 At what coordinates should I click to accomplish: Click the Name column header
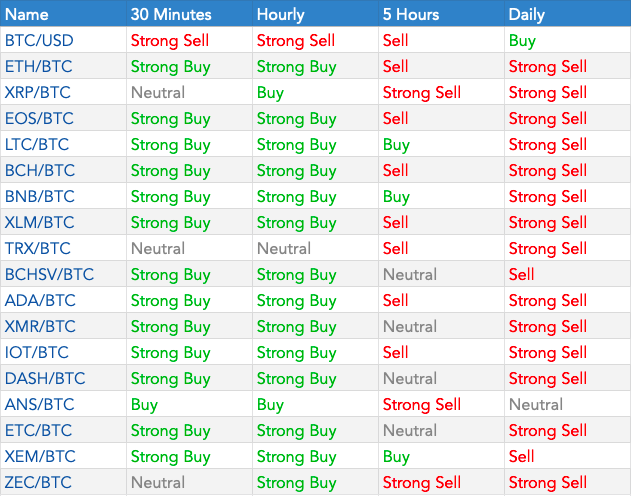coord(27,14)
